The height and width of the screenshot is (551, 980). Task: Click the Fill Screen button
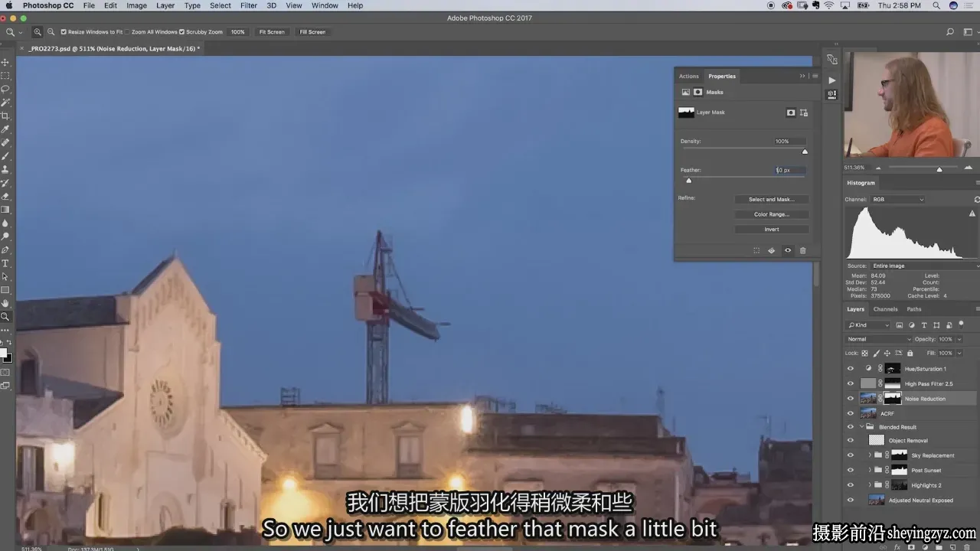coord(312,32)
